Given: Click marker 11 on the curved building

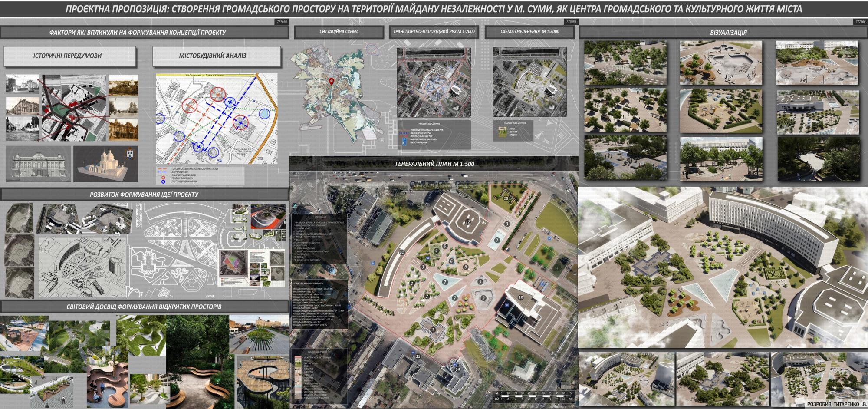Looking at the screenshot, I should point(402,252).
